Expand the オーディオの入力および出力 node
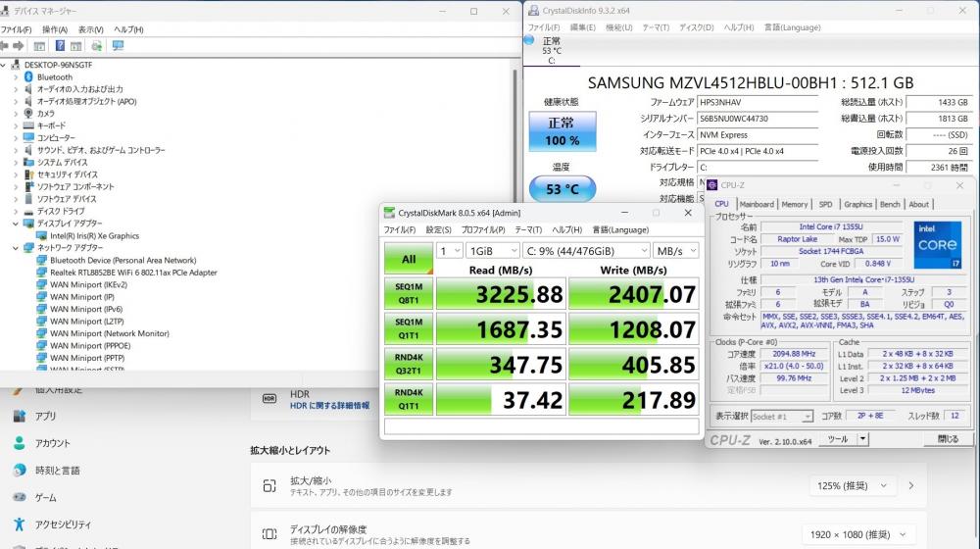Screen dimensions: 980x549 [x=16, y=89]
